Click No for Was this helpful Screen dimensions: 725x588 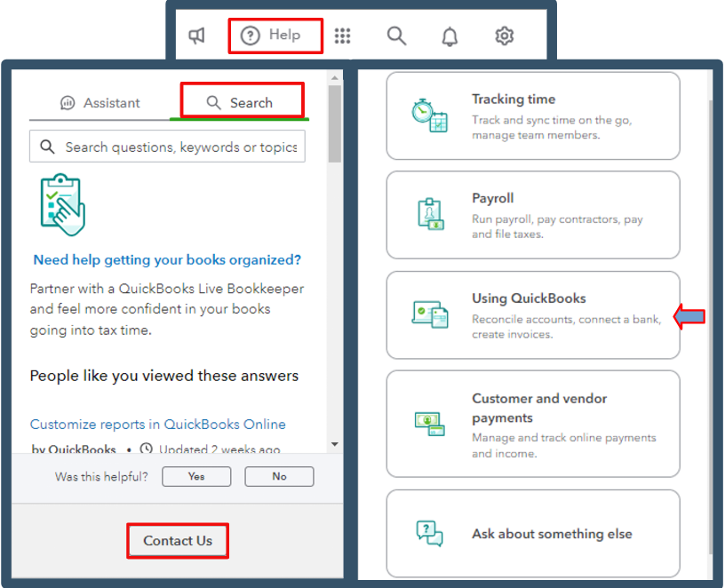pos(279,477)
